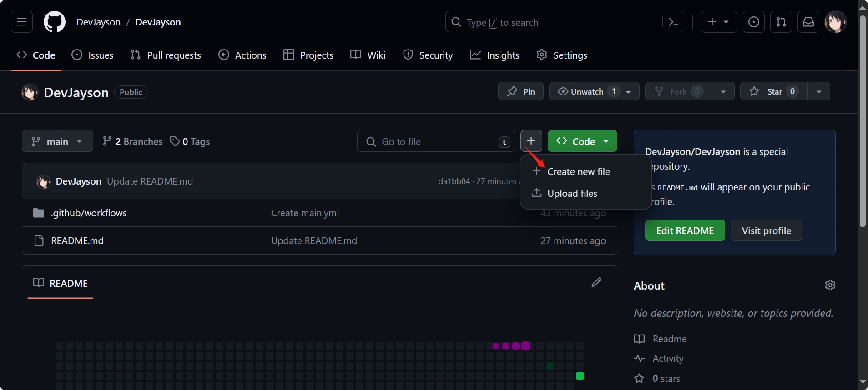Click the page scrollbar down arrow

coord(863,382)
